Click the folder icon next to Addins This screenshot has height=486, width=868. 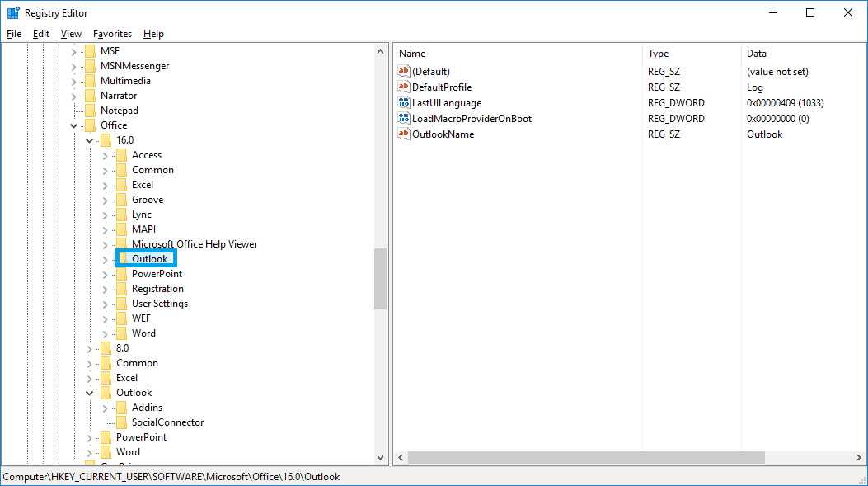(x=121, y=408)
